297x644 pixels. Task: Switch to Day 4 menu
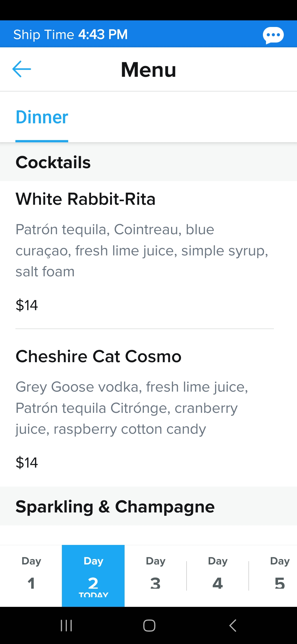pyautogui.click(x=218, y=576)
